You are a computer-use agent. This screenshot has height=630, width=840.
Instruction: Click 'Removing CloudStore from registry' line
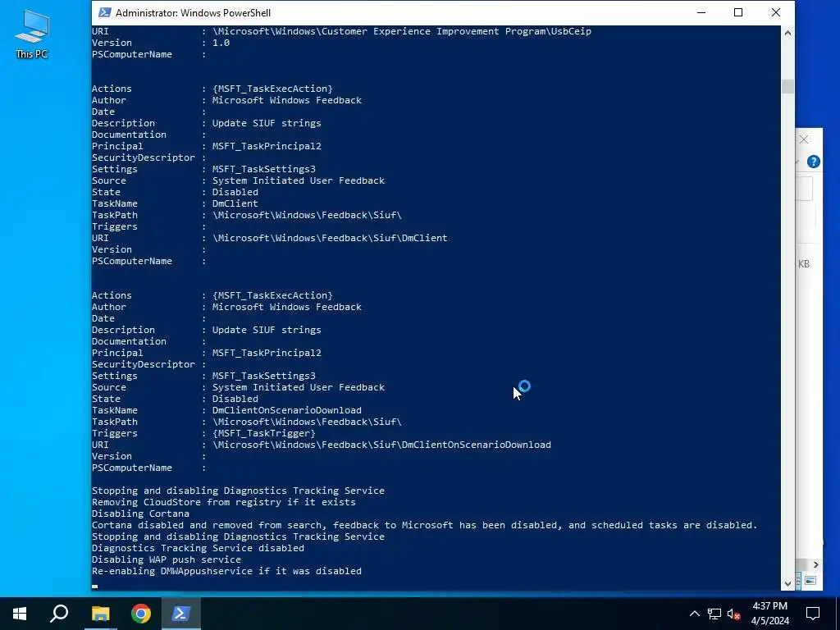tap(223, 503)
